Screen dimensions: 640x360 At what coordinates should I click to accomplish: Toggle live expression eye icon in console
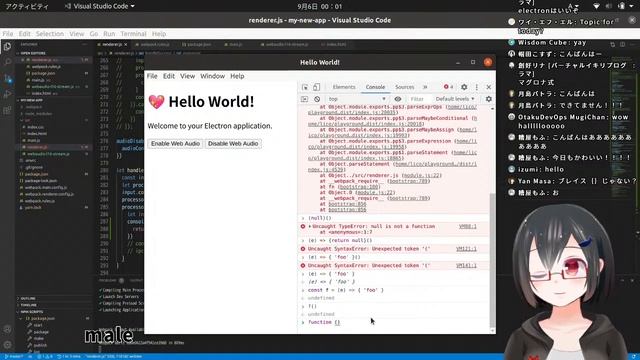point(398,99)
